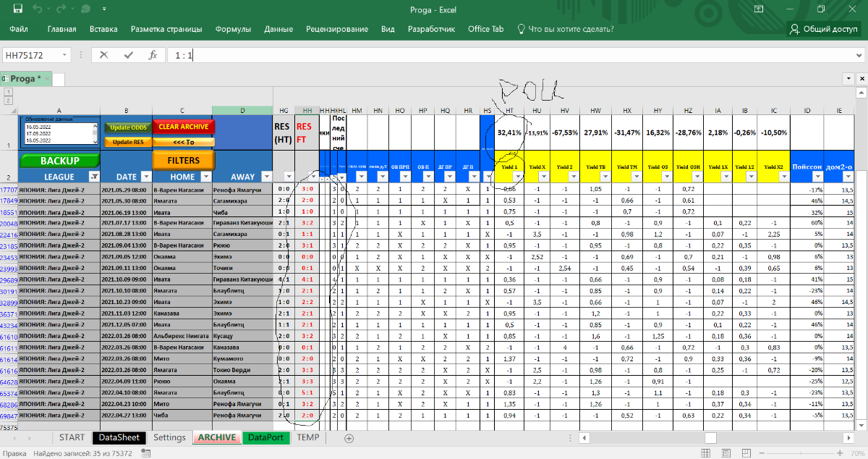The height and width of the screenshot is (459, 868).
Task: Open the DATE column filter dropdown
Action: 145,176
